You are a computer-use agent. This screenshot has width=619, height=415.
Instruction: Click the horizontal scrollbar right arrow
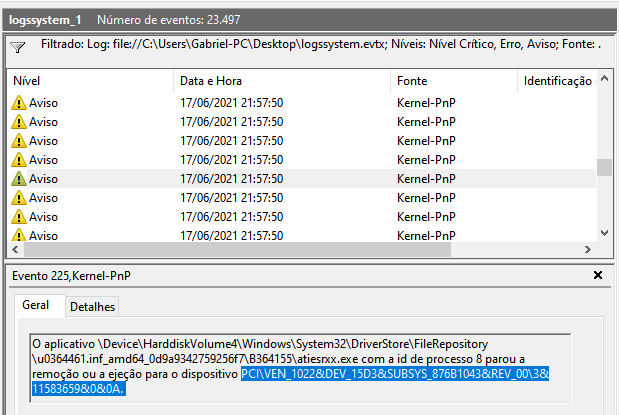tap(589, 250)
